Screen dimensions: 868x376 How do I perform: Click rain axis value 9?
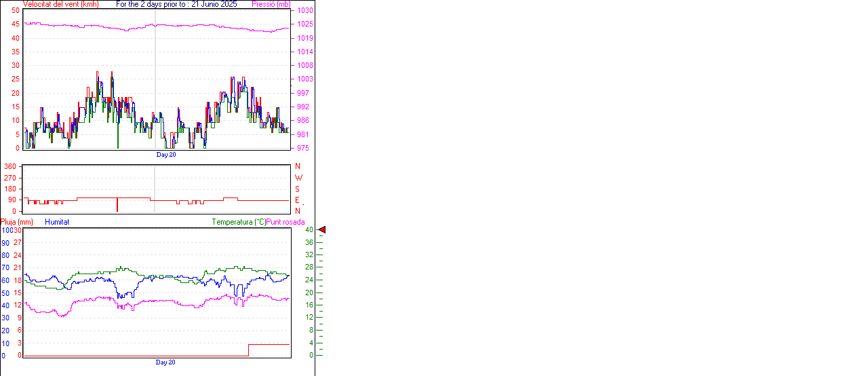point(20,318)
